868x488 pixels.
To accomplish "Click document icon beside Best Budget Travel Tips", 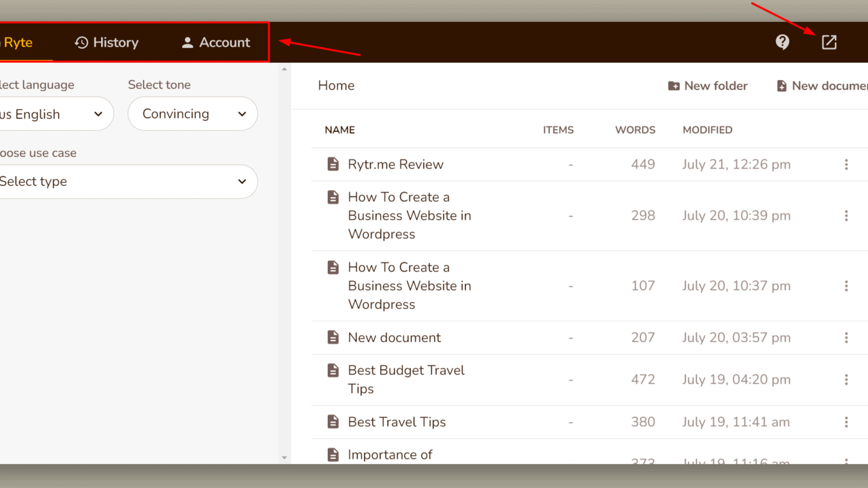I will coord(333,371).
